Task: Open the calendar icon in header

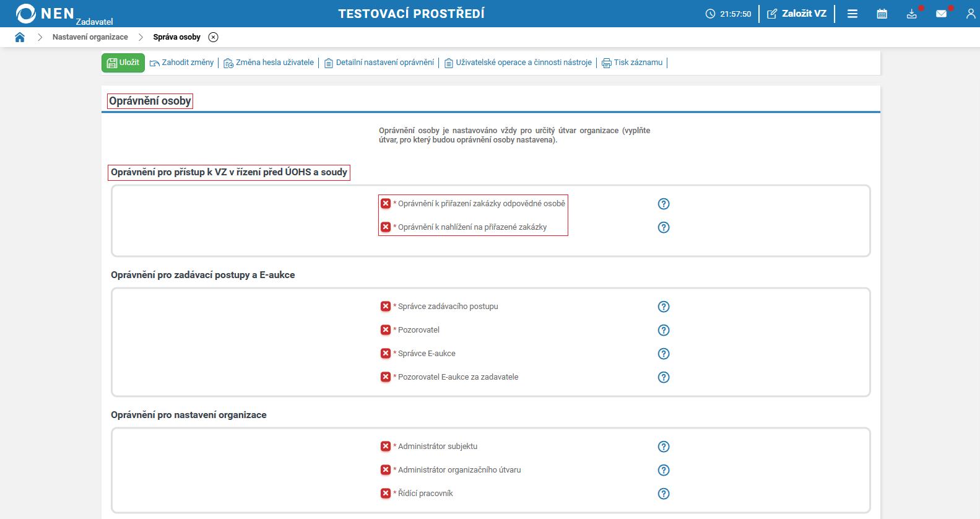Action: 882,14
